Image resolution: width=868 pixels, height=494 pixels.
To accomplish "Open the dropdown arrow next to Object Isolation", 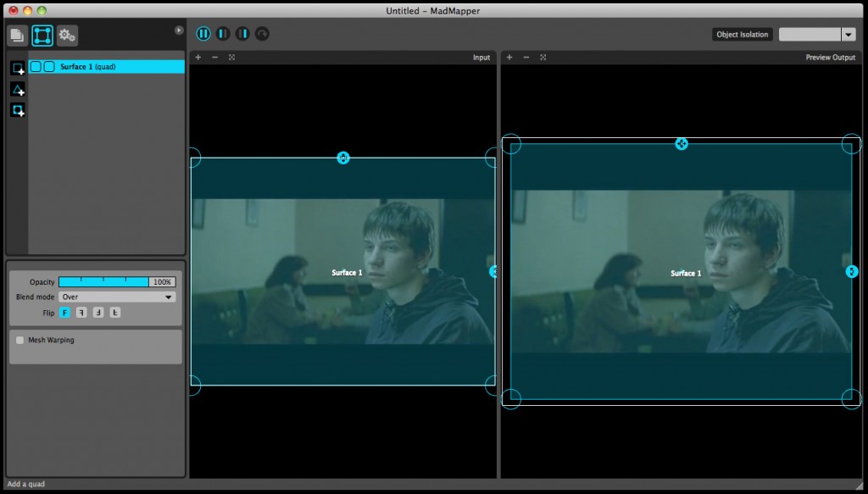I will click(849, 34).
